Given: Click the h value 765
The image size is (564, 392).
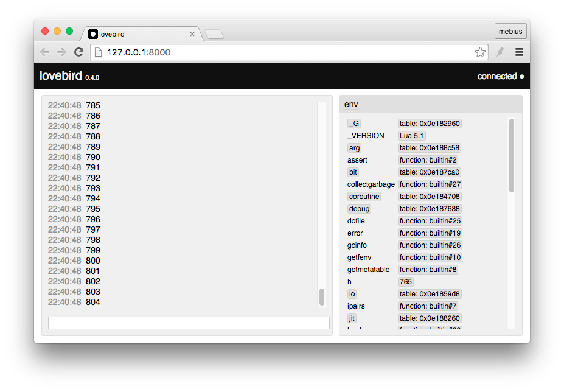Looking at the screenshot, I should pos(405,282).
